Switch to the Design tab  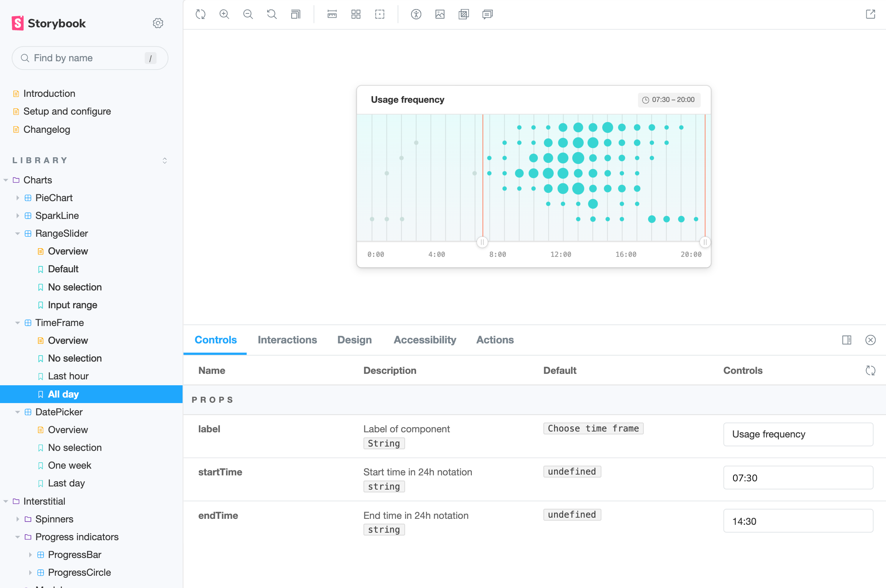pos(354,340)
